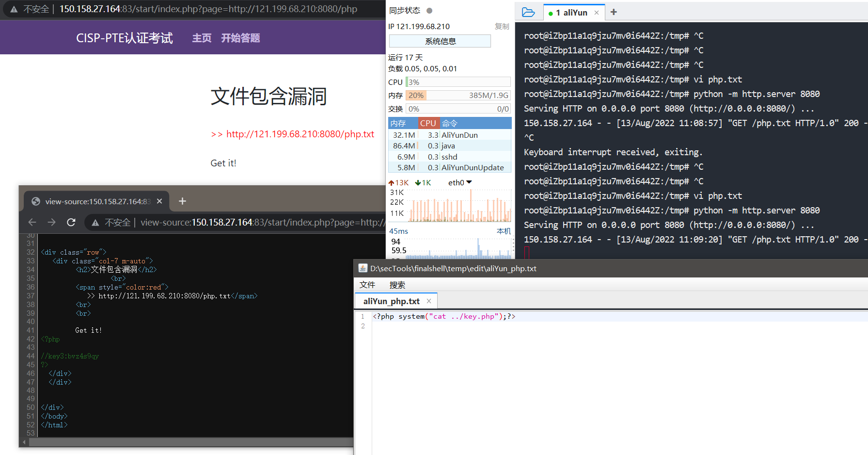
Task: Click the warning icon in view-source address bar
Action: [95, 222]
